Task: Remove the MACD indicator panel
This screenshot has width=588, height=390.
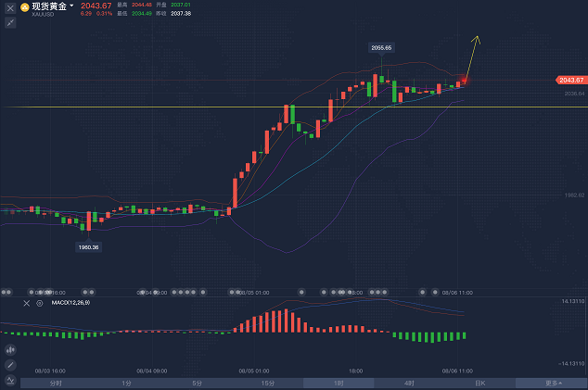Action: point(27,303)
